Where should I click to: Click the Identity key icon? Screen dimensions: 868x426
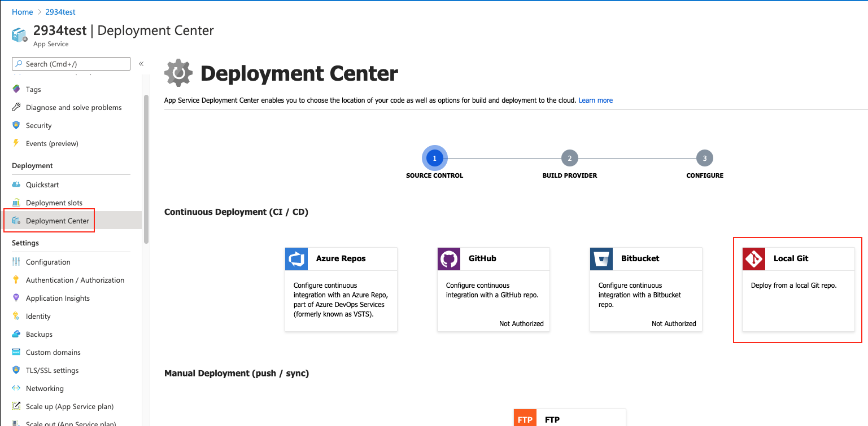tap(16, 316)
